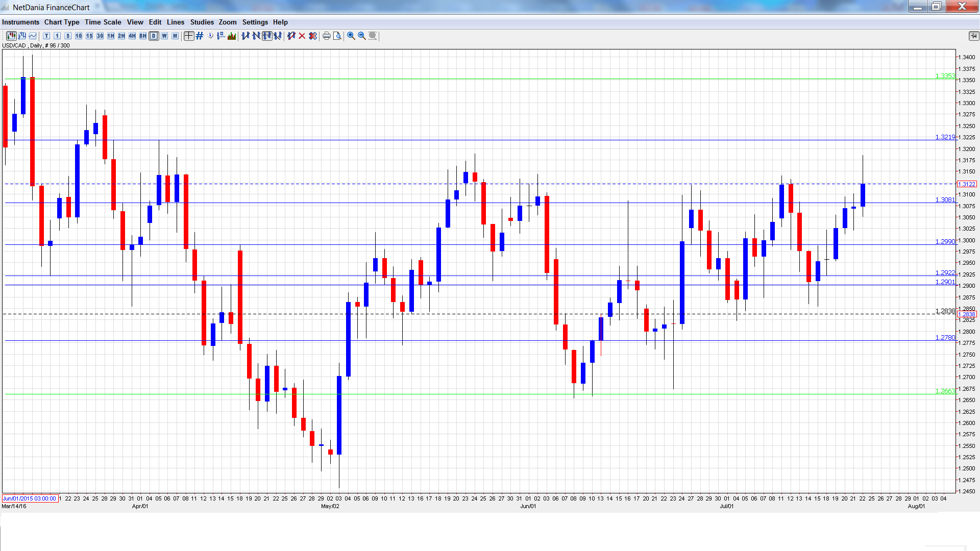980x551 pixels.
Task: Click the delete selected line icon
Action: tap(291, 36)
